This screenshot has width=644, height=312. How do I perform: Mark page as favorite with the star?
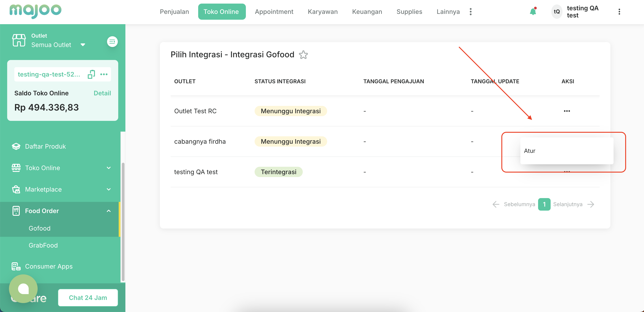click(303, 54)
